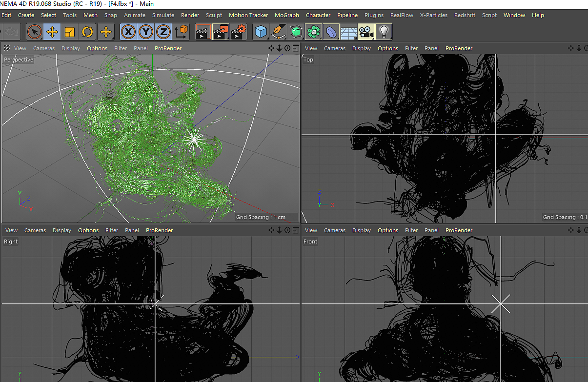Click Perspective viewport rotate camera icon
588x382 pixels.
click(287, 48)
